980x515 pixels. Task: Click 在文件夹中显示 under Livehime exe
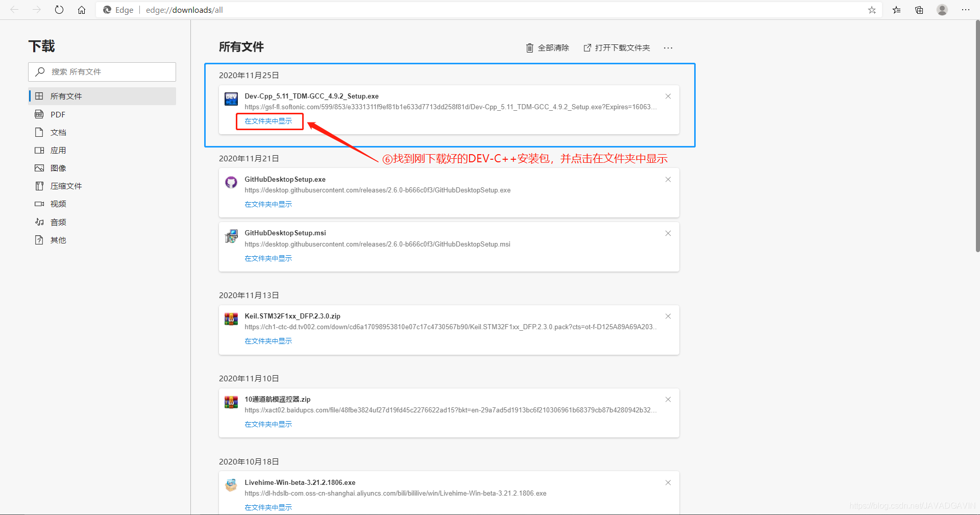point(268,507)
